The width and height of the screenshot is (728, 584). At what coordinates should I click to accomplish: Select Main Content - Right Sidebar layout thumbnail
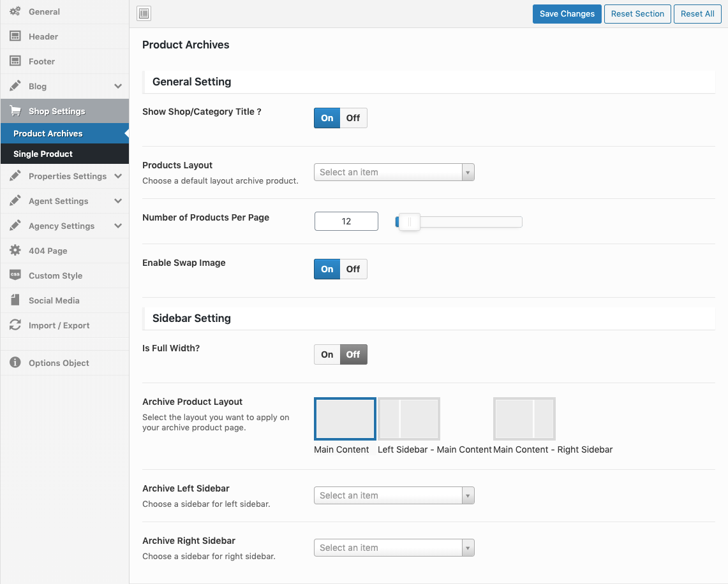(x=524, y=419)
